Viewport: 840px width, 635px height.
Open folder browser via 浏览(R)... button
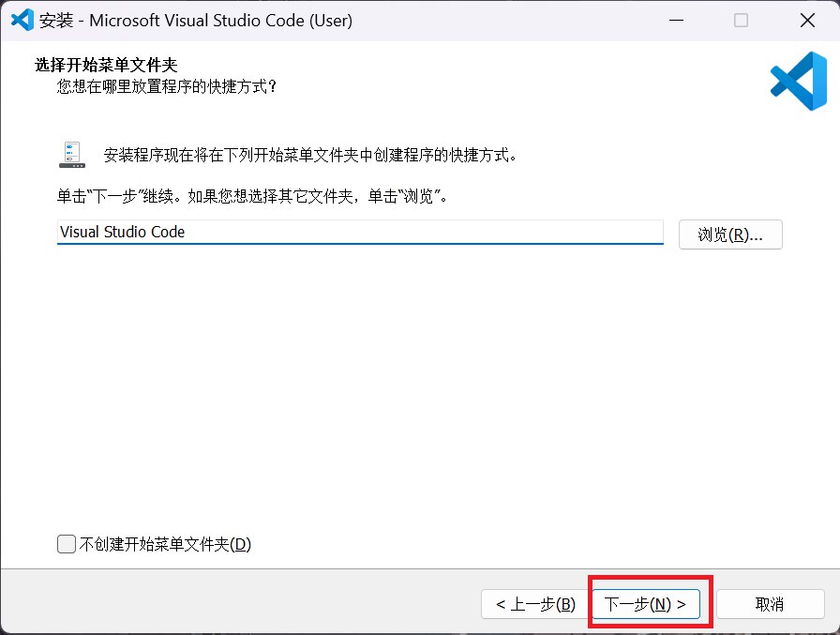[x=730, y=234]
